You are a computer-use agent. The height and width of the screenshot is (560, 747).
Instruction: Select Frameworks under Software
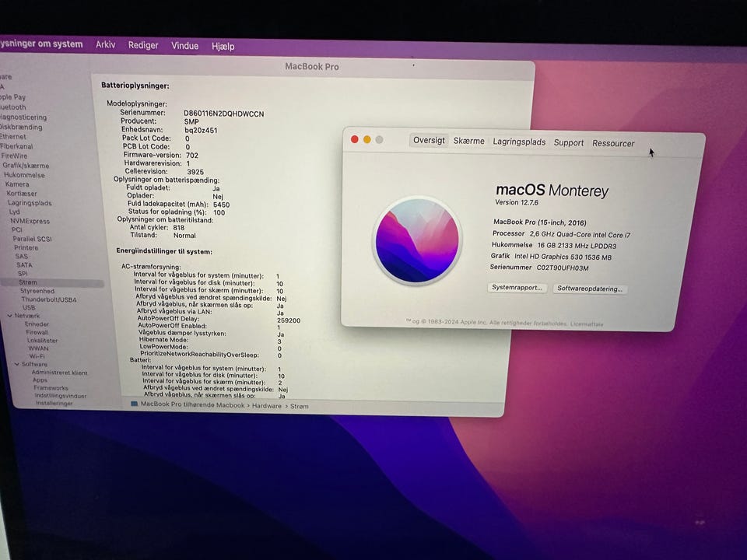(51, 387)
